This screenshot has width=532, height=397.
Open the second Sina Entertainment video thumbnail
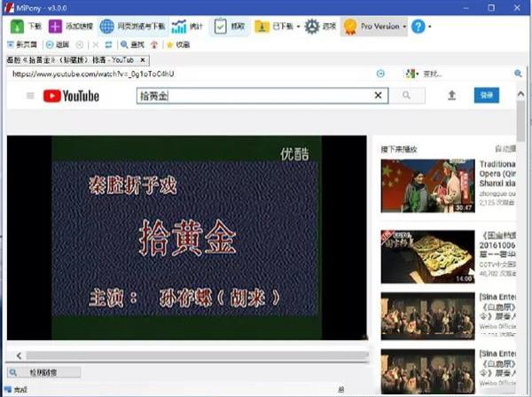(428, 371)
